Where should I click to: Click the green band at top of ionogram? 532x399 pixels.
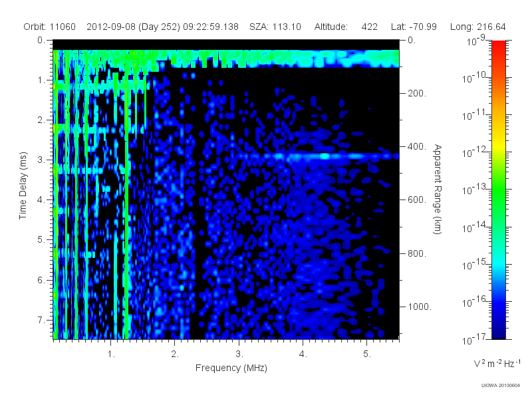click(x=226, y=59)
